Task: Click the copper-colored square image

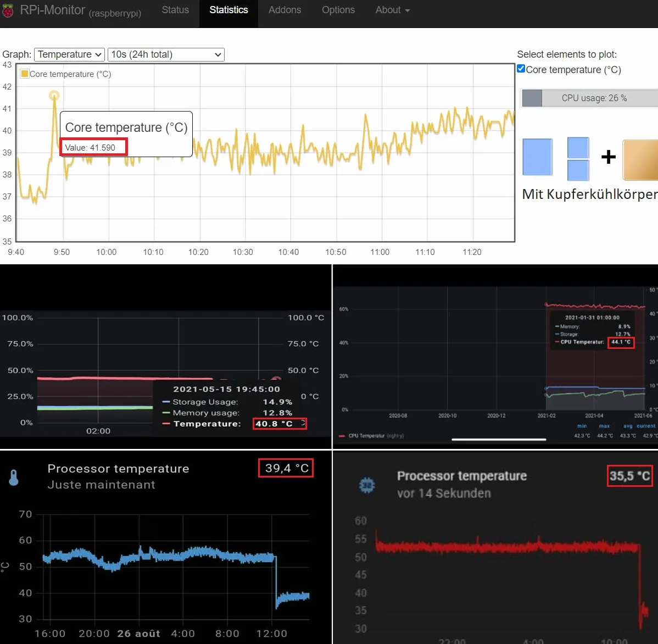Action: 640,160
